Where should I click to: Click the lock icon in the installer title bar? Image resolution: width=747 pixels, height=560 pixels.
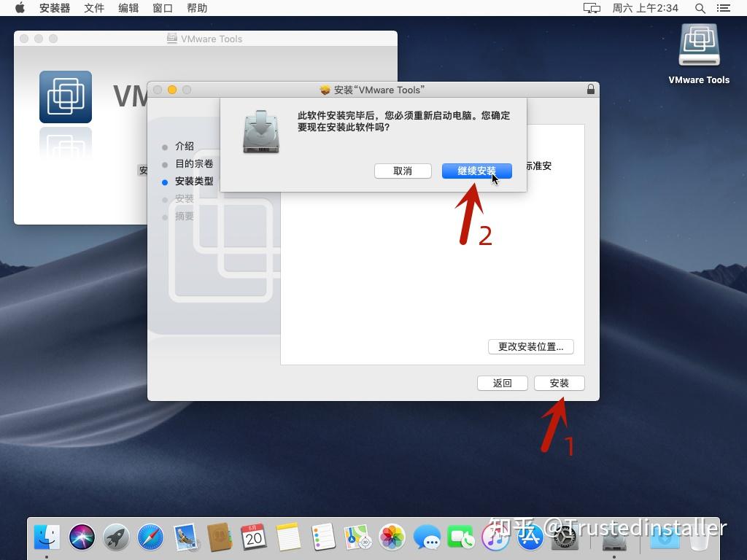pyautogui.click(x=590, y=89)
